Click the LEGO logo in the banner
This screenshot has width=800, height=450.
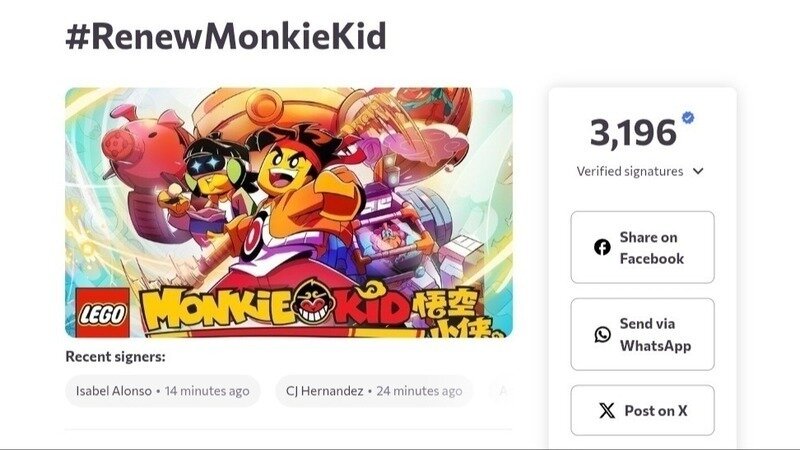click(x=104, y=311)
